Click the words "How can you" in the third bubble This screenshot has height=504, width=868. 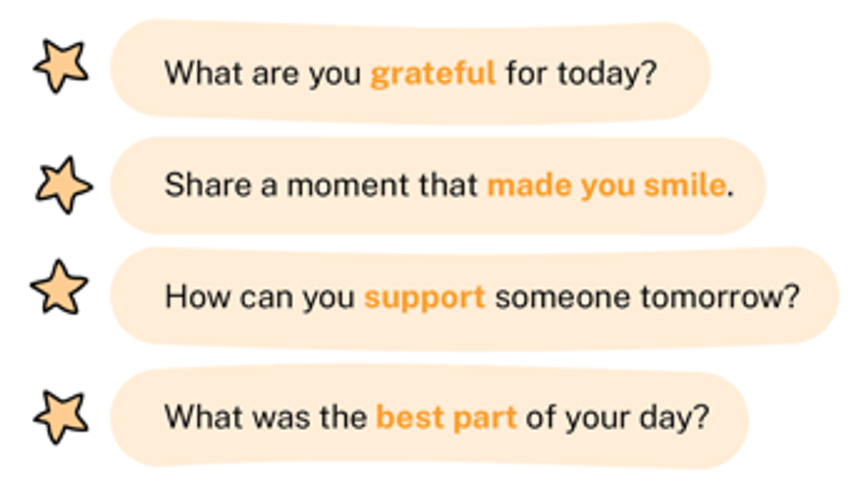click(260, 299)
